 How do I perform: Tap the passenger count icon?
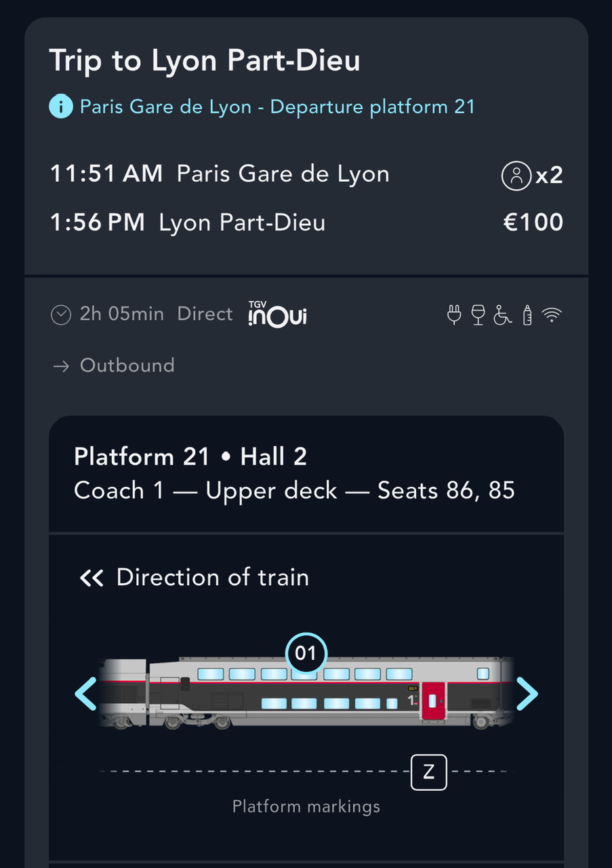click(x=516, y=176)
